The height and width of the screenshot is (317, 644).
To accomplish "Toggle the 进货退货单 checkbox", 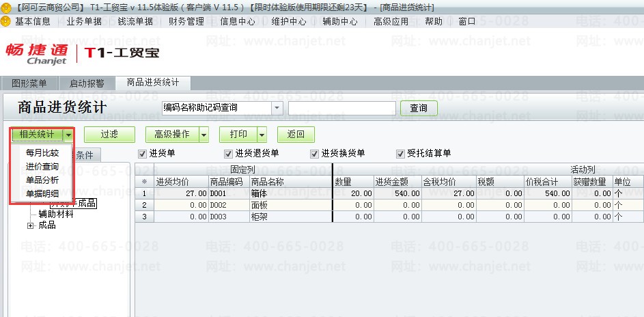I will pyautogui.click(x=228, y=154).
